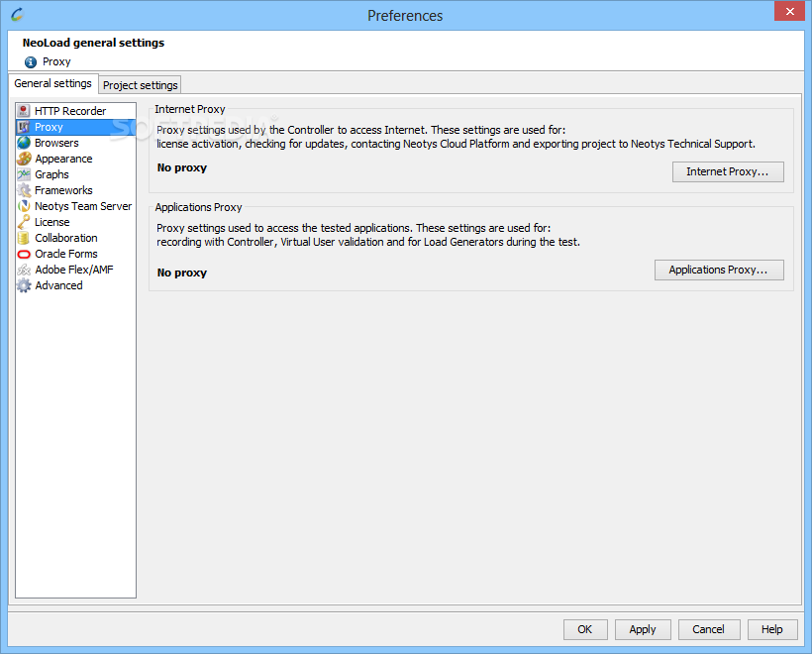
Task: Click the Adobe Flex/AMF icon
Action: point(24,270)
